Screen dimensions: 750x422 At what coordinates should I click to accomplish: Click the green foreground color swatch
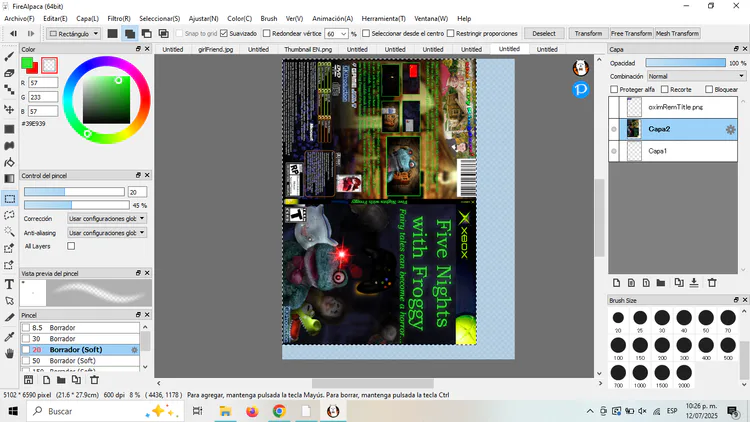point(27,62)
